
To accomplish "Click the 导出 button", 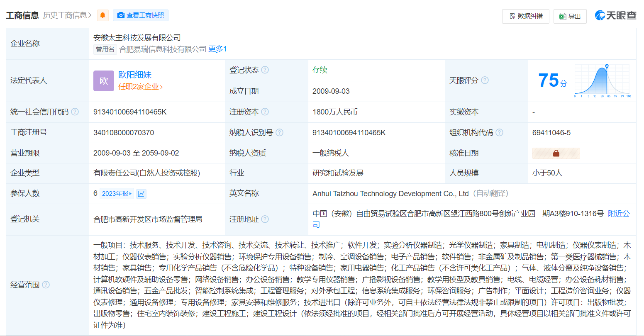I will [570, 16].
